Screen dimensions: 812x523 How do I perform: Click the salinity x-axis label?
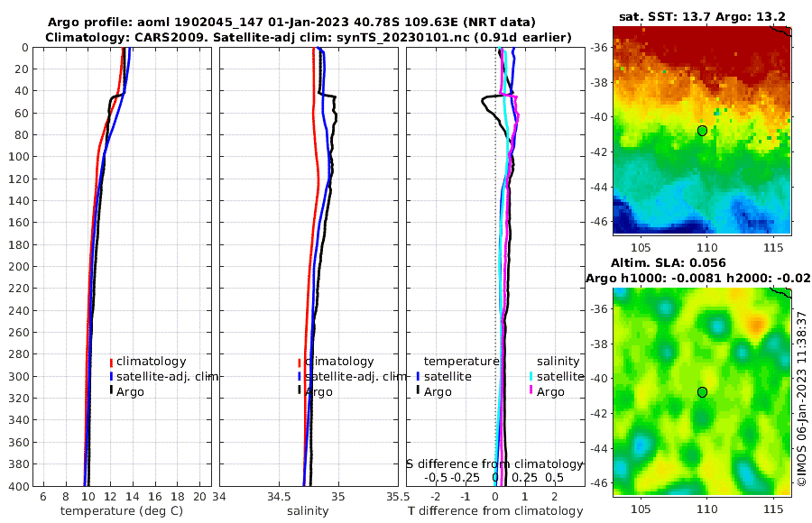pos(308,511)
